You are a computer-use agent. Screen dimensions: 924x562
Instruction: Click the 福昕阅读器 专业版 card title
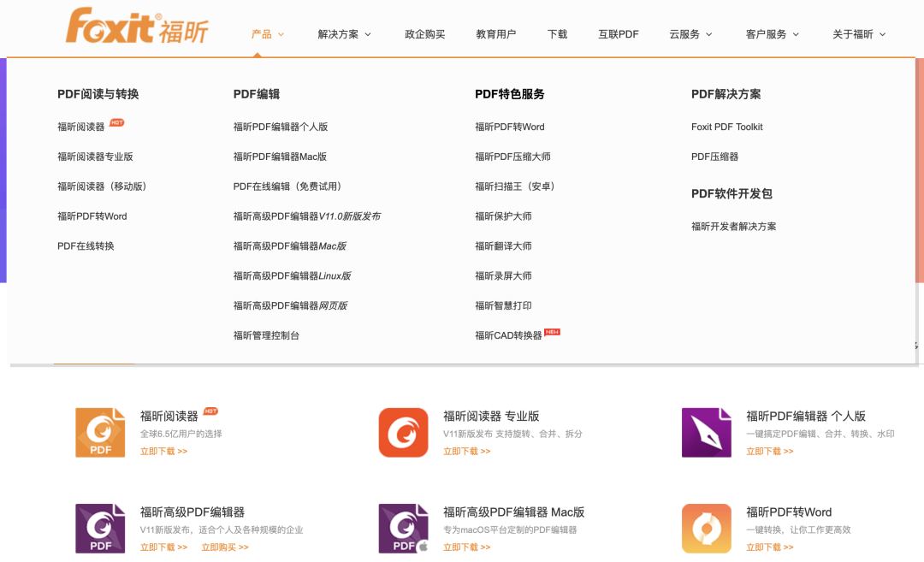pyautogui.click(x=491, y=416)
